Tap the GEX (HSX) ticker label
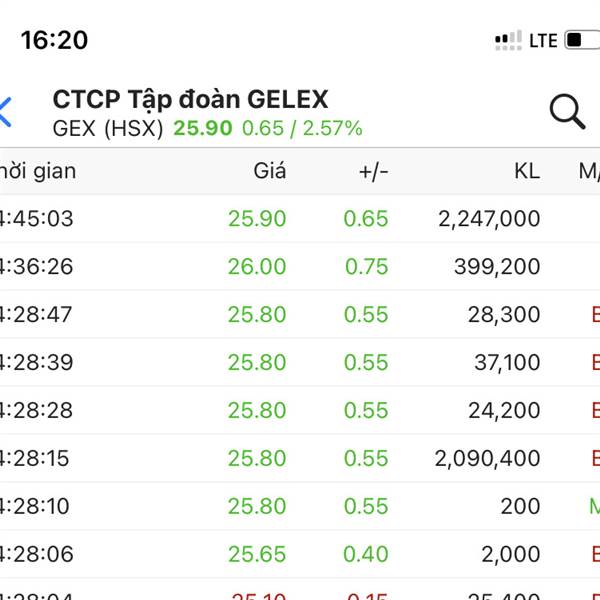 pos(108,128)
